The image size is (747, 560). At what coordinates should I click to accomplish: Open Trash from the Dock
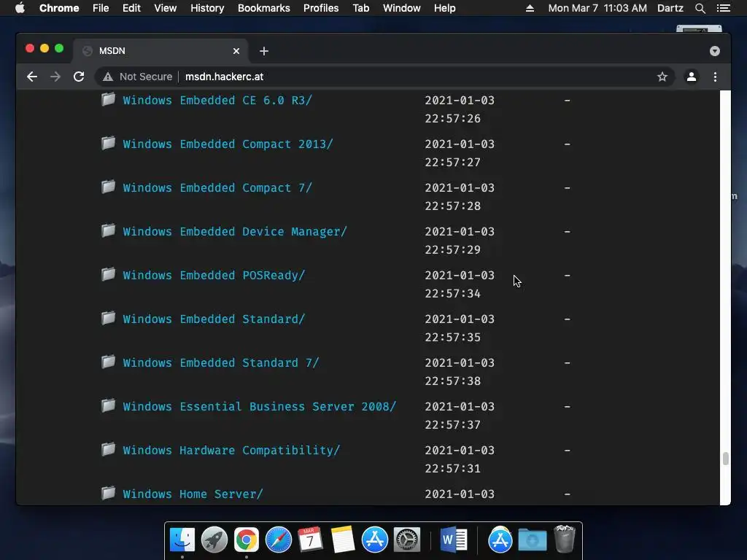pos(565,539)
